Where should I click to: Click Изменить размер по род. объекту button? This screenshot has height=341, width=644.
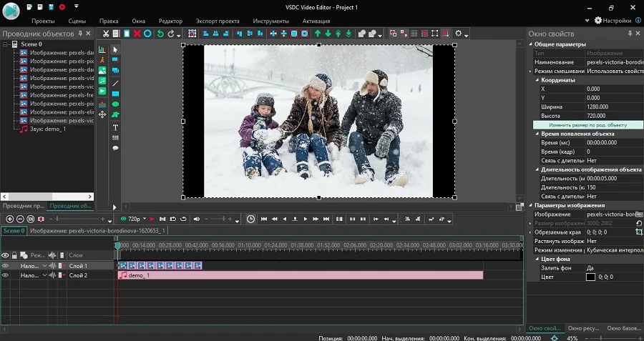[x=588, y=124]
